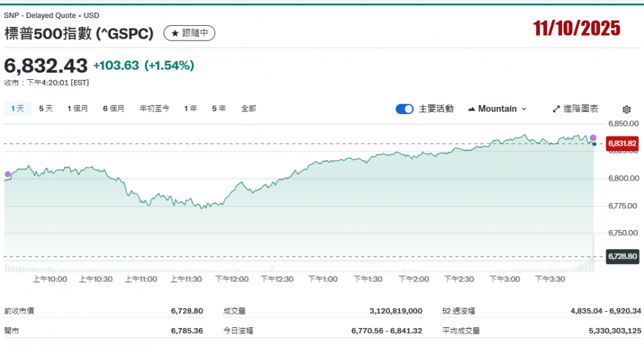The height and width of the screenshot is (346, 644).
Task: Show the 6個月 chart range
Action: tap(113, 109)
